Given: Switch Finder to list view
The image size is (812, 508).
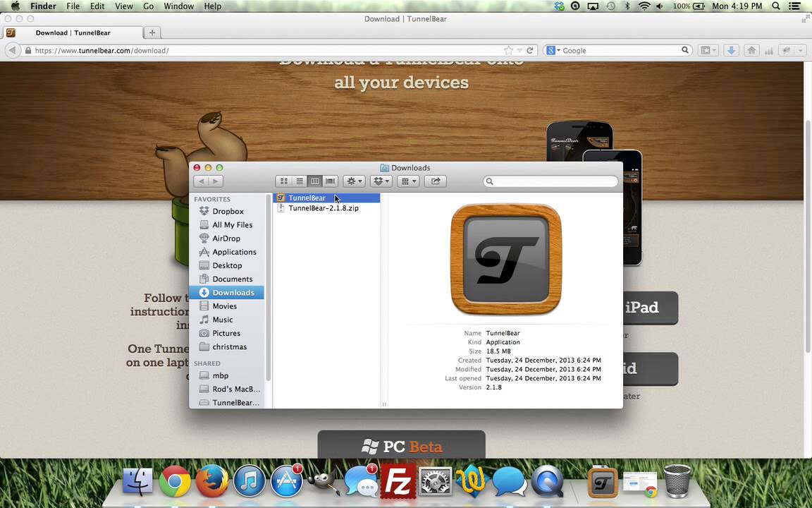Looking at the screenshot, I should click(300, 181).
